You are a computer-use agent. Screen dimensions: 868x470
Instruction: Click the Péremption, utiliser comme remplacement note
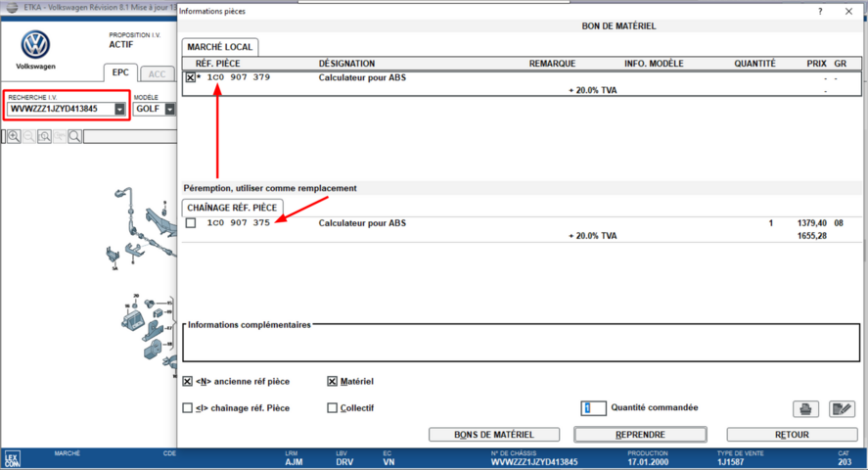[270, 188]
